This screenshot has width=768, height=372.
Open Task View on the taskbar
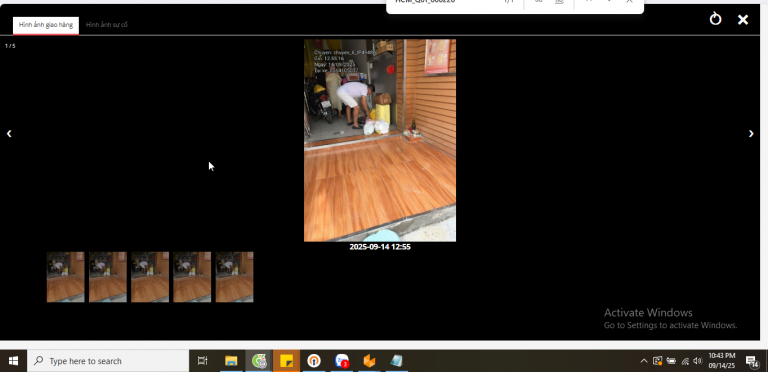(202, 361)
